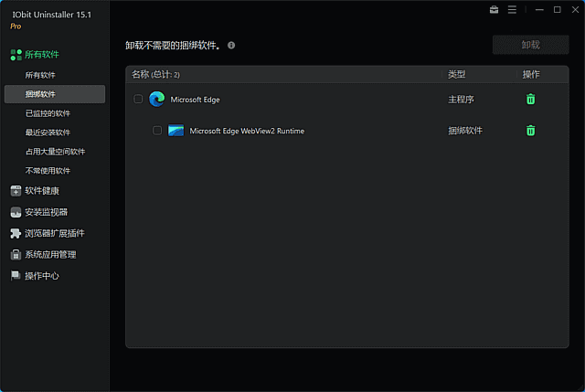
Task: Tick the Microsoft Edge checkbox
Action: coord(138,99)
